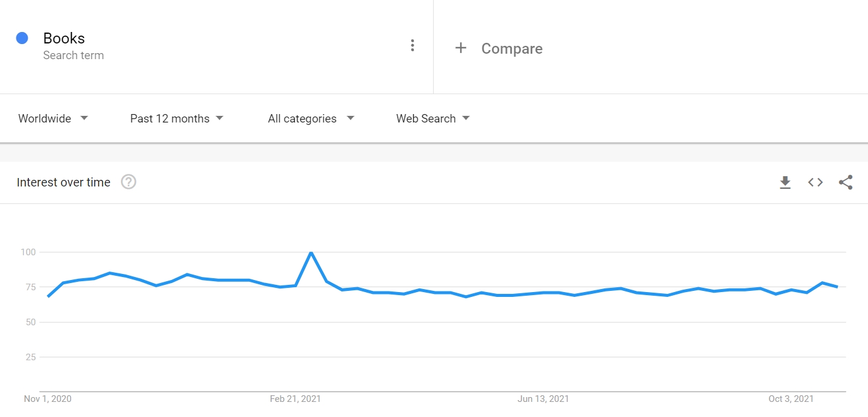Image resolution: width=868 pixels, height=417 pixels.
Task: Click the Feb 21, 2021 date label
Action: tap(295, 398)
